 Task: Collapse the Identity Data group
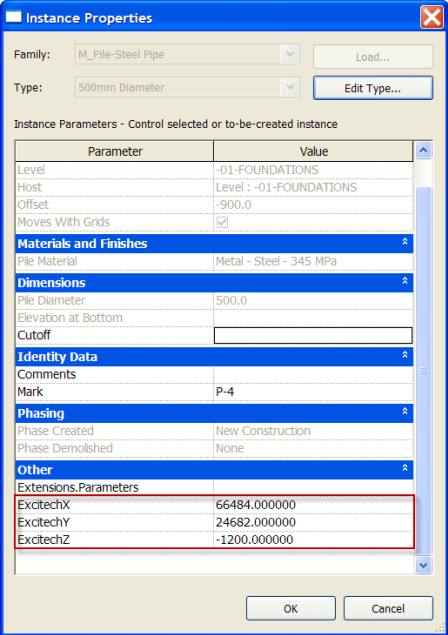405,355
